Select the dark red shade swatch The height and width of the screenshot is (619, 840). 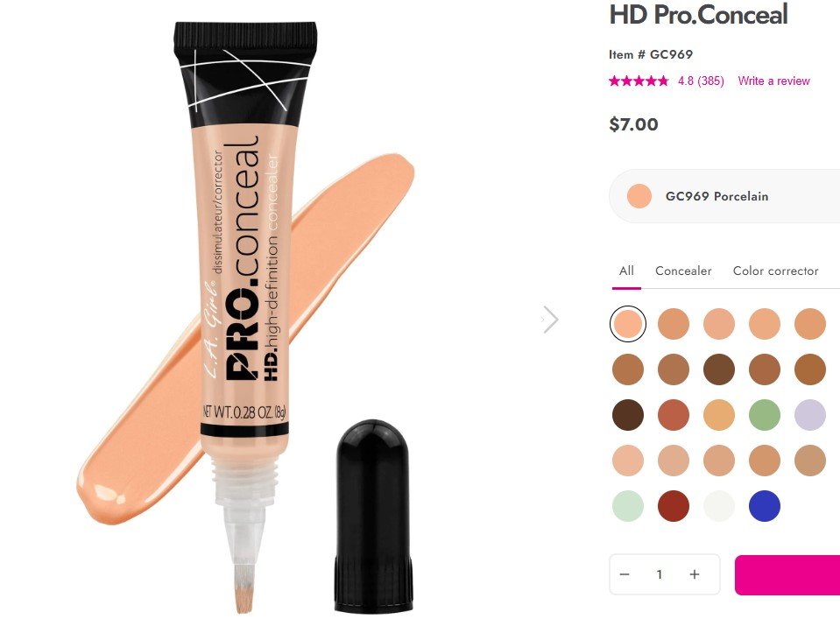(x=674, y=506)
